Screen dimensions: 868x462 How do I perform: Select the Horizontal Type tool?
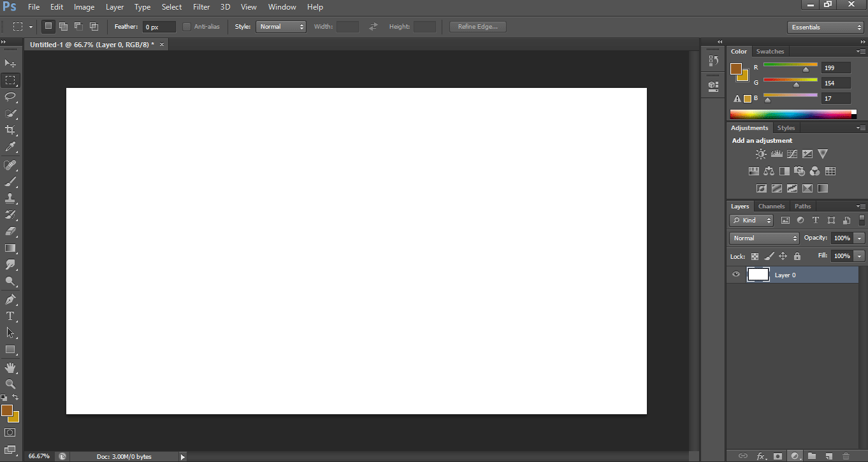coord(10,315)
